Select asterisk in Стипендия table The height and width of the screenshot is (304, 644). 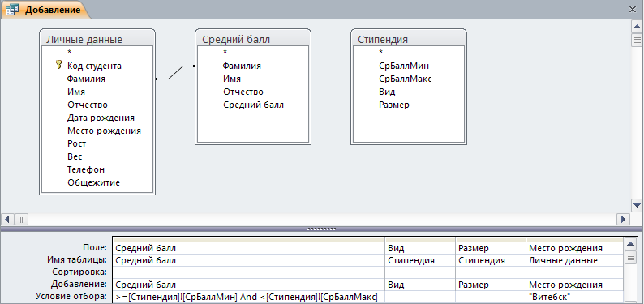point(380,53)
